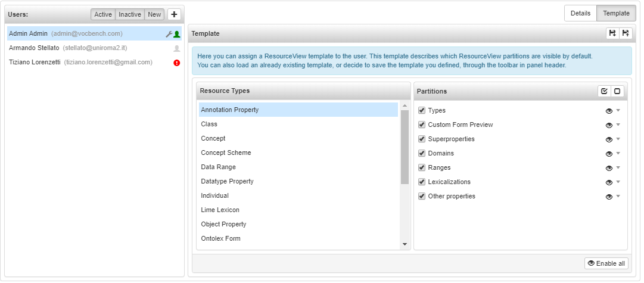Click the check all partitions icon
This screenshot has height=283, width=644.
[x=604, y=91]
